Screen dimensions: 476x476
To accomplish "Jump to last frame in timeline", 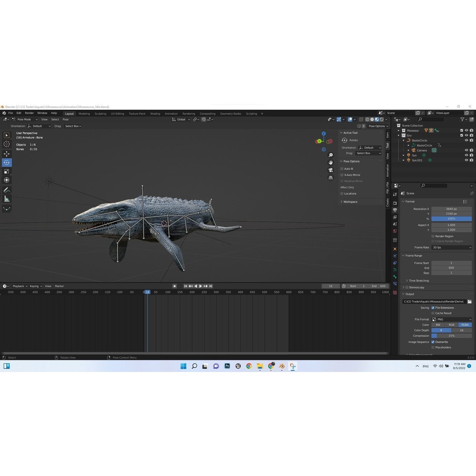I will (x=211, y=286).
